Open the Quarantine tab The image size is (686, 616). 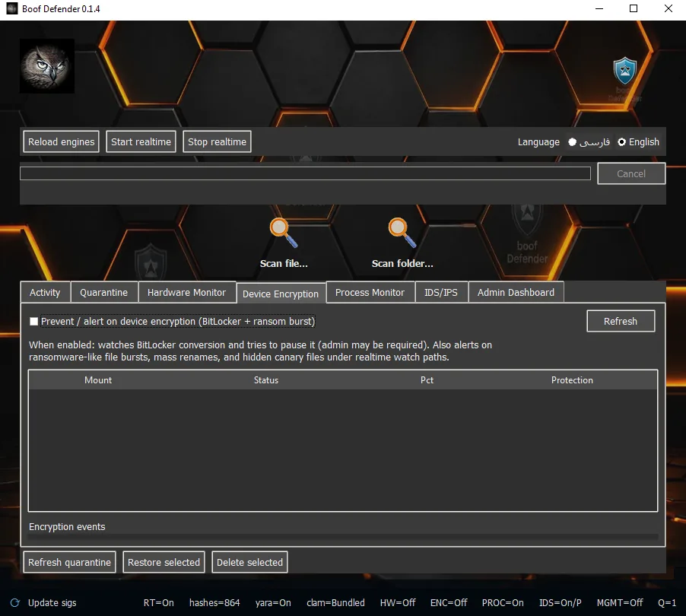point(104,292)
